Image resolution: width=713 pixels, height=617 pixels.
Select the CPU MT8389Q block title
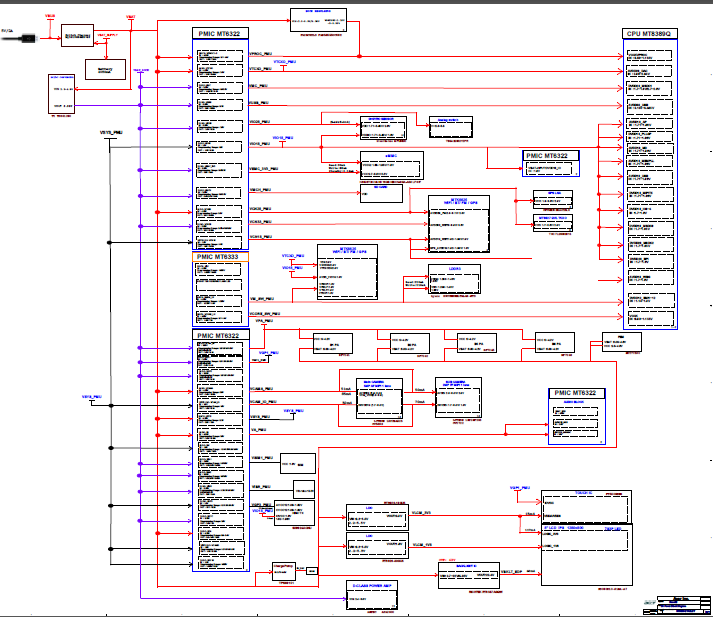[649, 34]
